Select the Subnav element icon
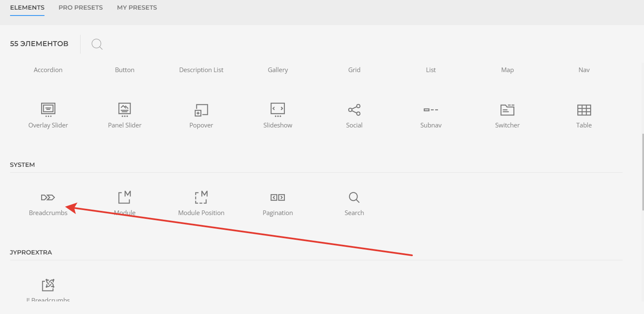The image size is (644, 314). pyautogui.click(x=431, y=110)
